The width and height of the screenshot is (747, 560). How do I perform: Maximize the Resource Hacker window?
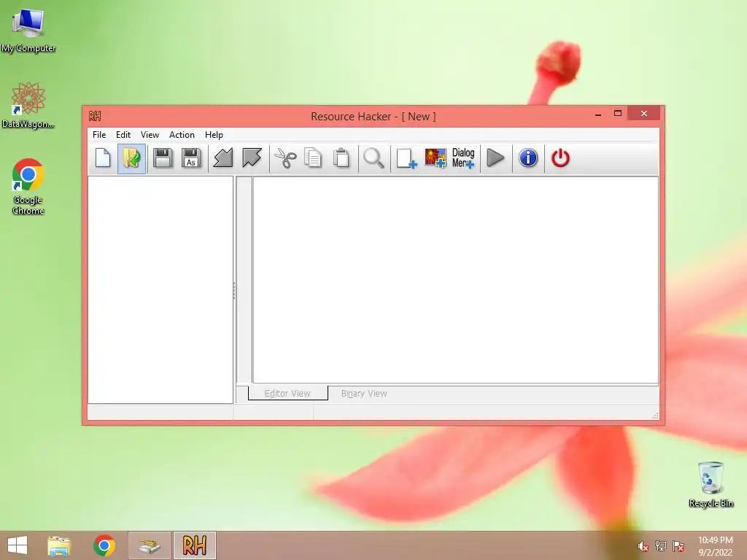pyautogui.click(x=617, y=114)
